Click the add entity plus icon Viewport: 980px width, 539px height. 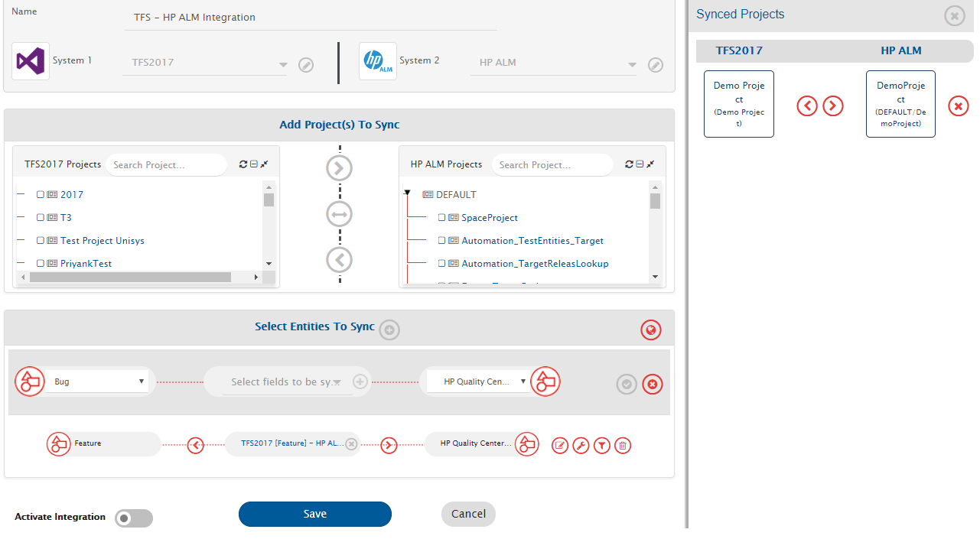click(389, 330)
